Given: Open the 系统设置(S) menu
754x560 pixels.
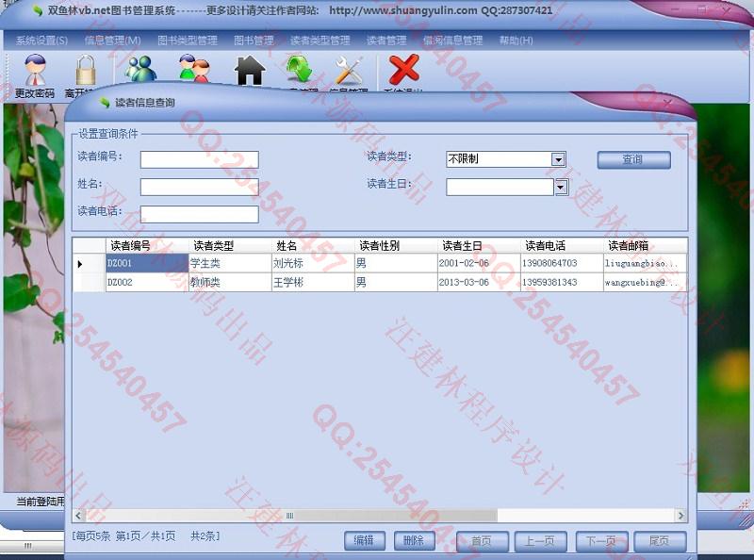Looking at the screenshot, I should (x=41, y=41).
